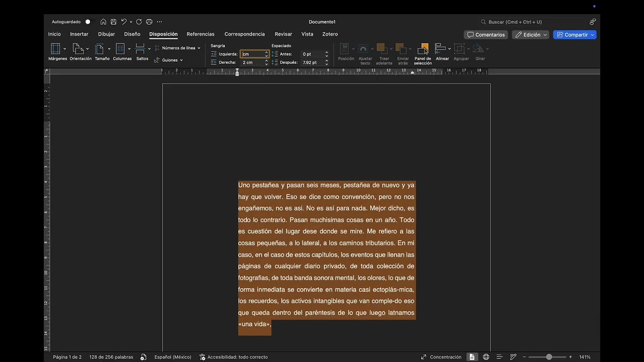Screen dimensions: 644x362
Task: Switch to web layout globe icon
Action: [486, 357]
